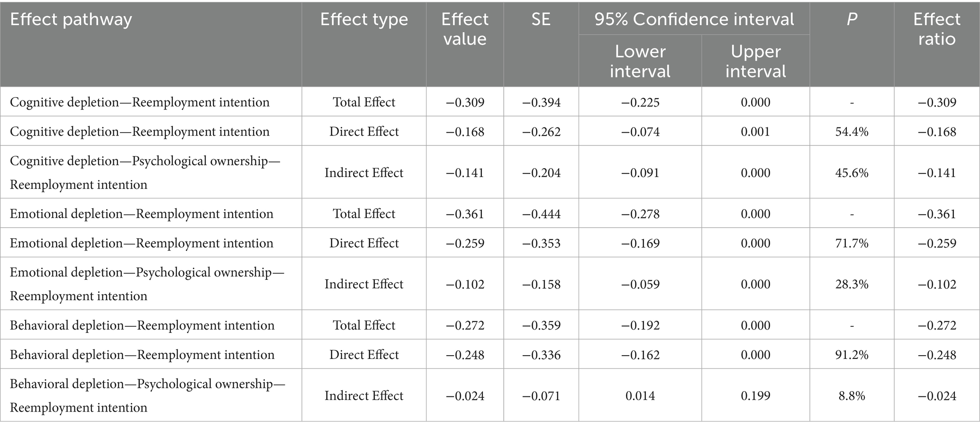Select the 8.8% cell
The image size is (980, 430).
click(x=852, y=396)
